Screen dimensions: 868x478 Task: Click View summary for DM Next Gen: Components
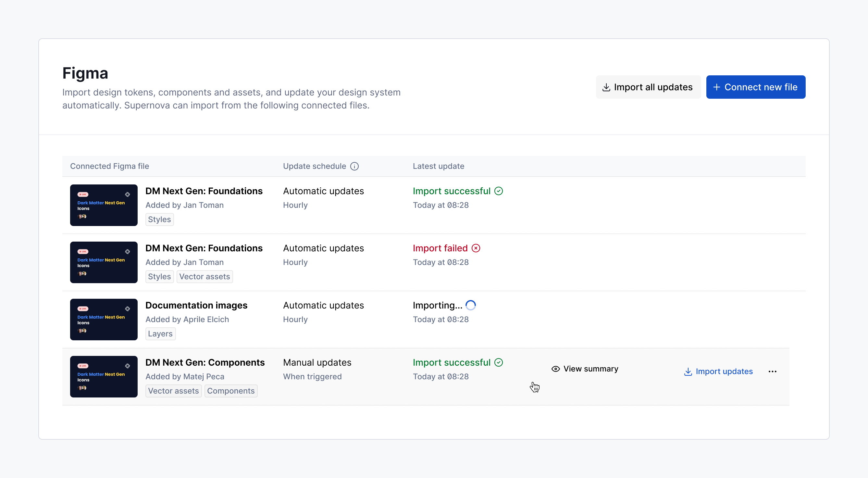point(585,369)
